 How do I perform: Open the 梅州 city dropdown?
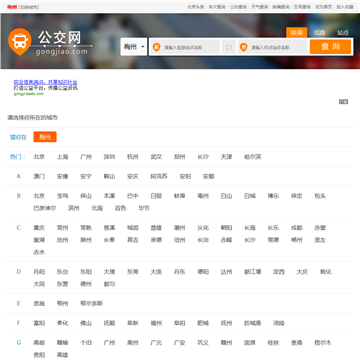point(134,47)
